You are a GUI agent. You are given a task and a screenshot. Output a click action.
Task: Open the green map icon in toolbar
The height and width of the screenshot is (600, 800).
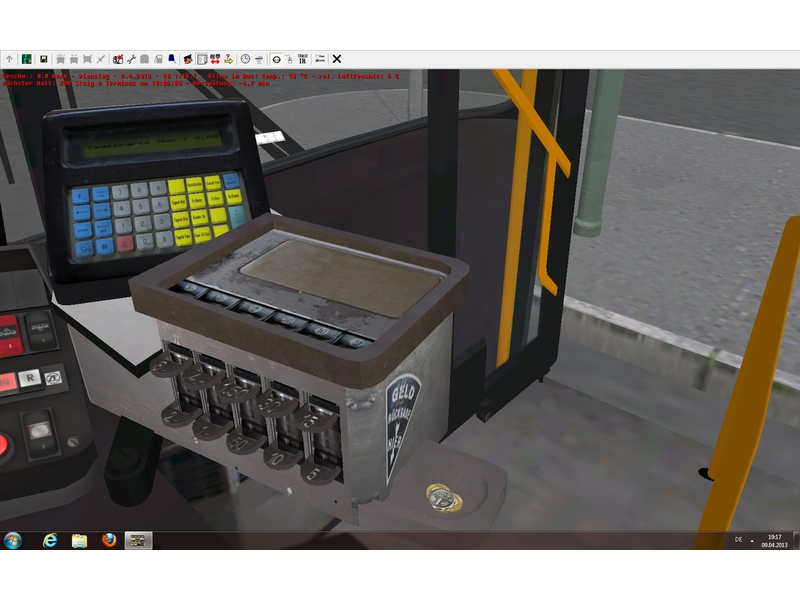[x=27, y=59]
